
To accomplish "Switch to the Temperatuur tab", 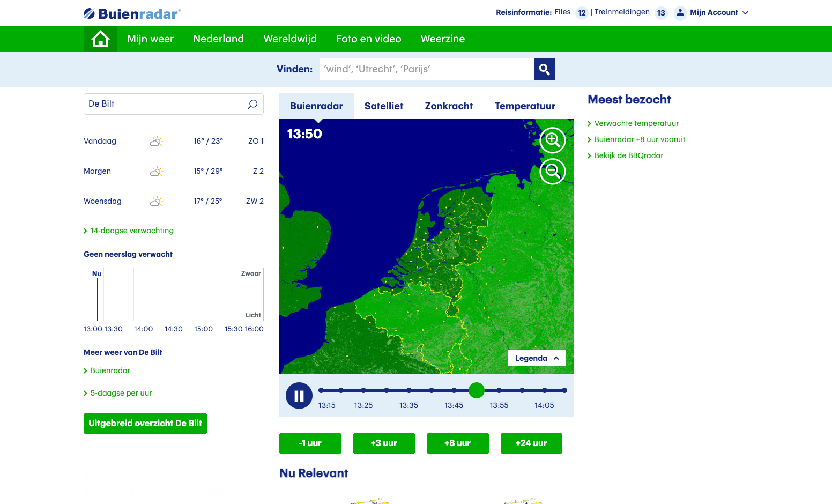I will [525, 106].
